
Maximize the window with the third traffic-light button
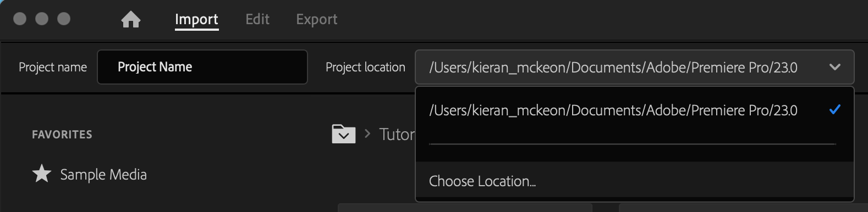point(64,19)
